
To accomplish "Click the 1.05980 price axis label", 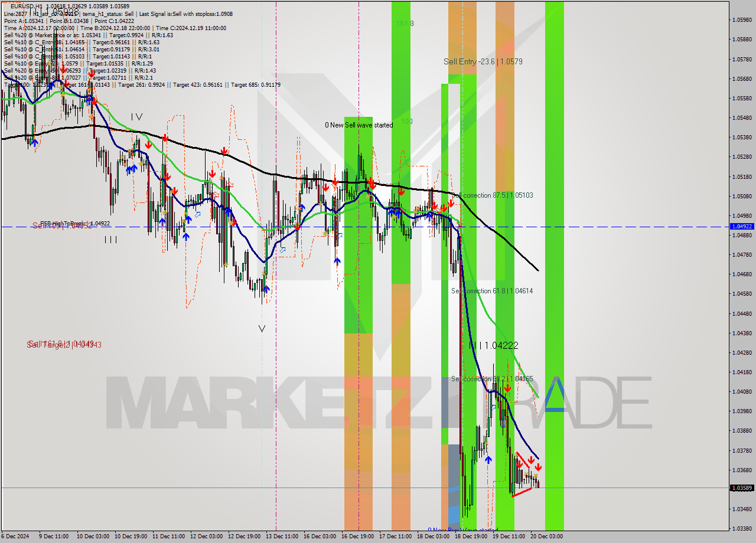I will 742,20.
